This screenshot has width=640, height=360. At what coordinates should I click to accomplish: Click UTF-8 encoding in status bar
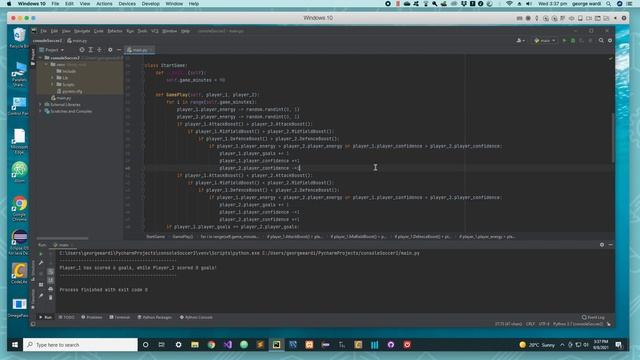pos(544,324)
